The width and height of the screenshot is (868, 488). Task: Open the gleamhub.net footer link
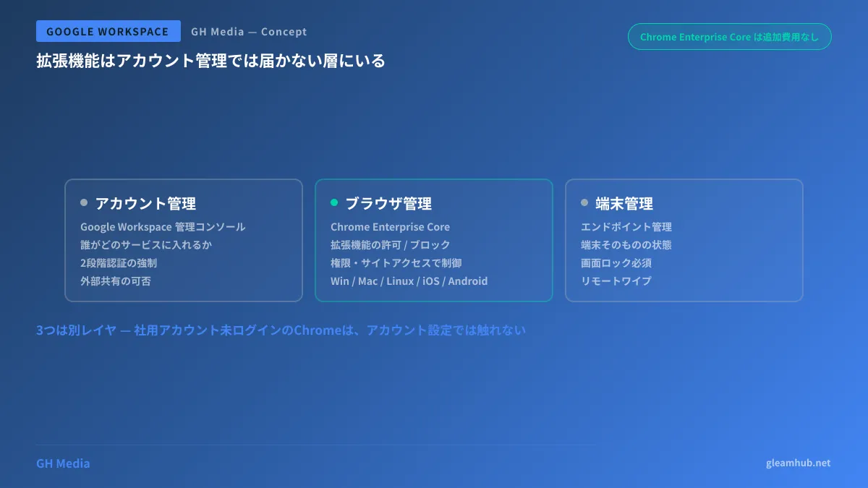point(799,463)
